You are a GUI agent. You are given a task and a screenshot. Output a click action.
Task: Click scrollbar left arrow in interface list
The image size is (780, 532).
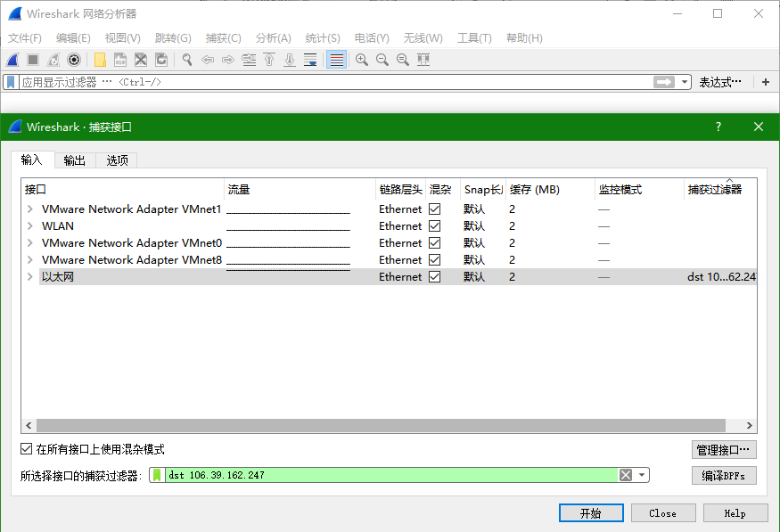tap(29, 426)
